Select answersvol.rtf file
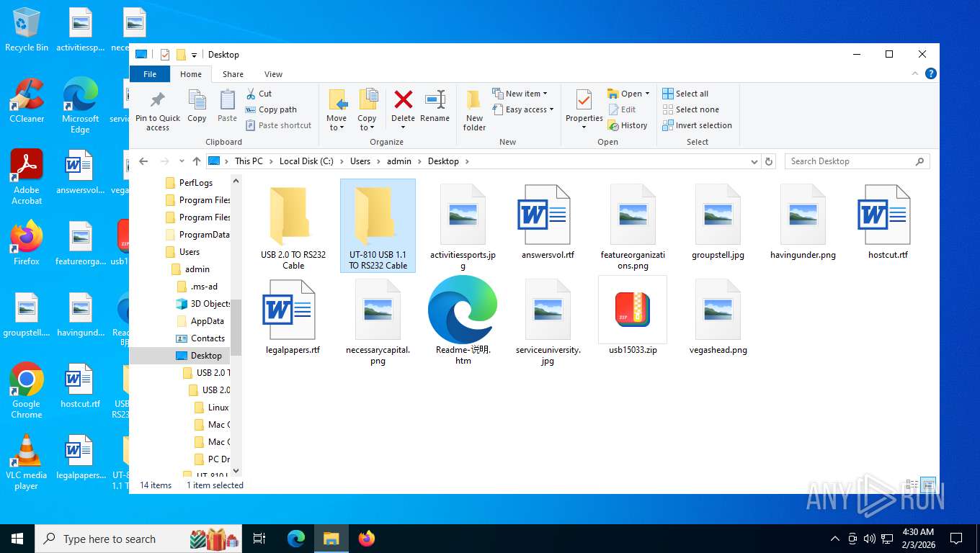The image size is (980, 553). [548, 222]
